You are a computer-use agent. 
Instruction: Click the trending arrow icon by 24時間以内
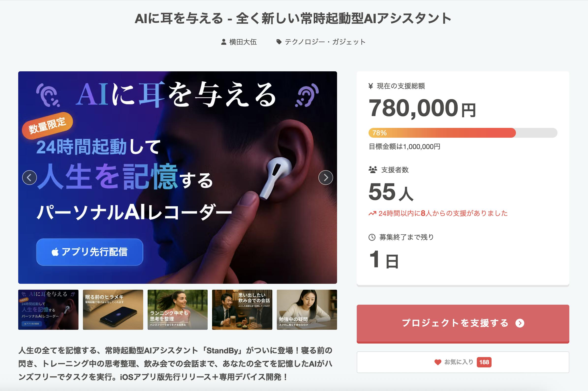tap(372, 213)
